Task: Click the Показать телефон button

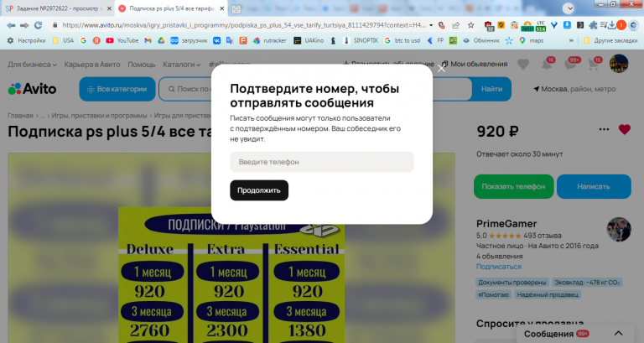Action: tap(513, 186)
